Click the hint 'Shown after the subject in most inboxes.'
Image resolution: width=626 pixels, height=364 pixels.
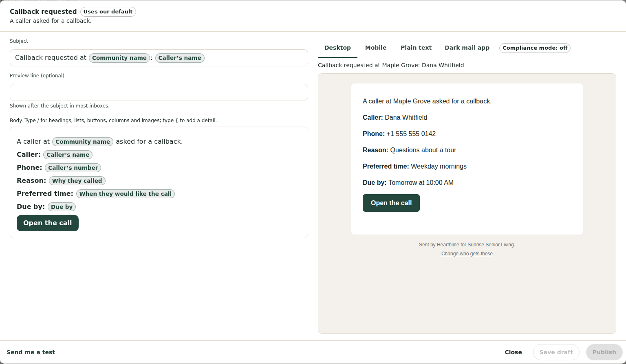(60, 106)
